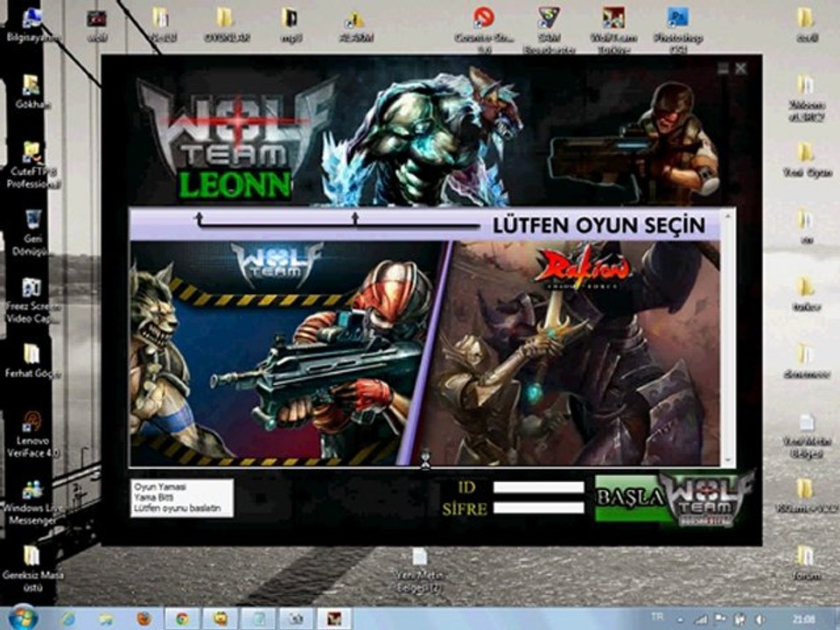Click the game list scrollbar up arrow
This screenshot has height=630, width=840.
tap(727, 215)
